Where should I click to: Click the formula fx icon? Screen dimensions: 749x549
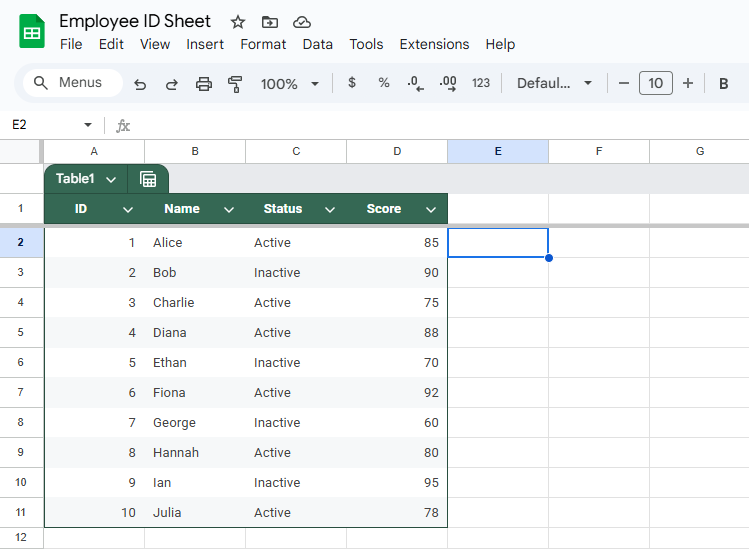click(123, 126)
